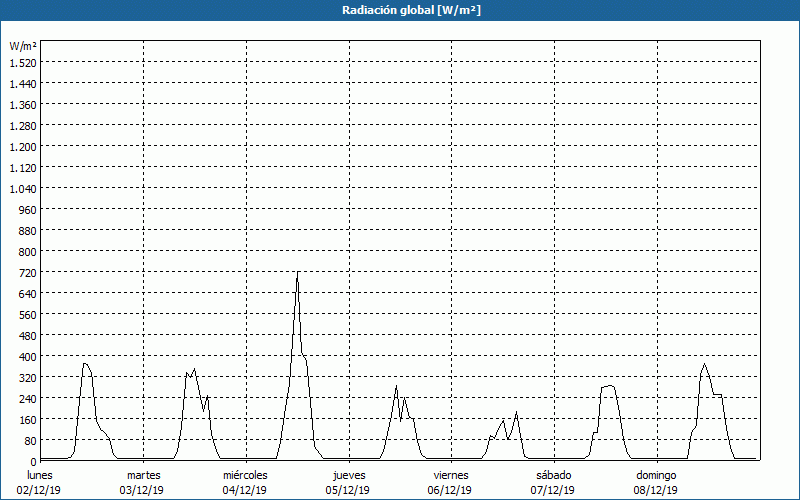Select the 320 axis value

point(28,378)
